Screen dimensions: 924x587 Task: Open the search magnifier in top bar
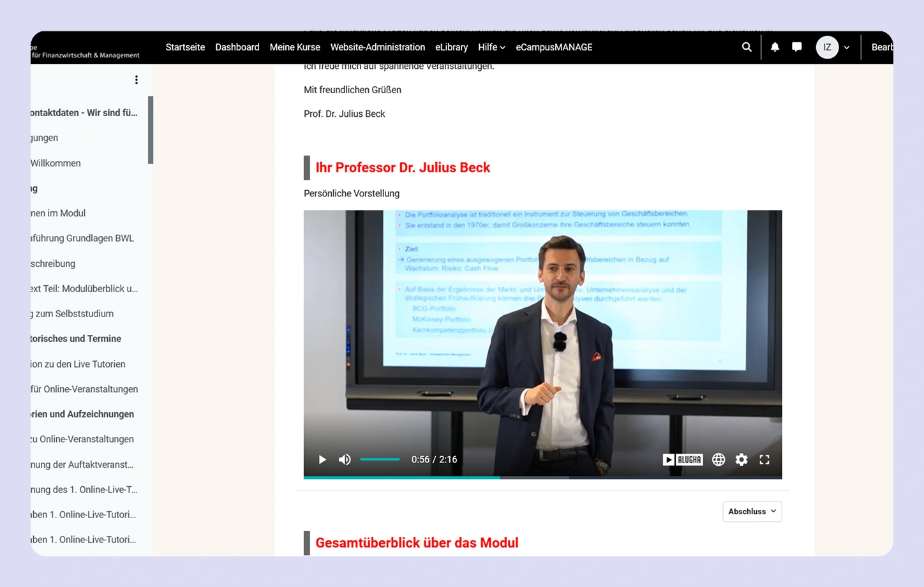[747, 47]
